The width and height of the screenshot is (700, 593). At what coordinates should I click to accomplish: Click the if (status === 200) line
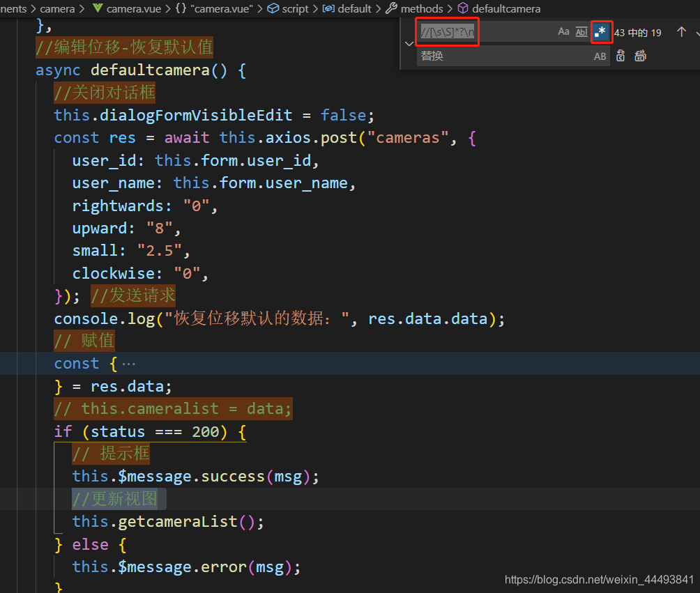(x=150, y=431)
